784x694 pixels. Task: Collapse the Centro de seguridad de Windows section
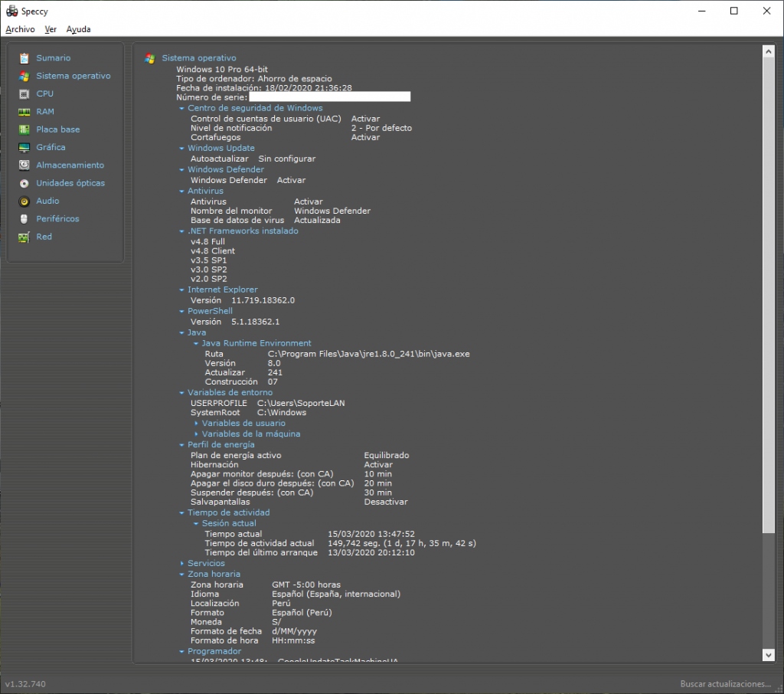(x=182, y=107)
